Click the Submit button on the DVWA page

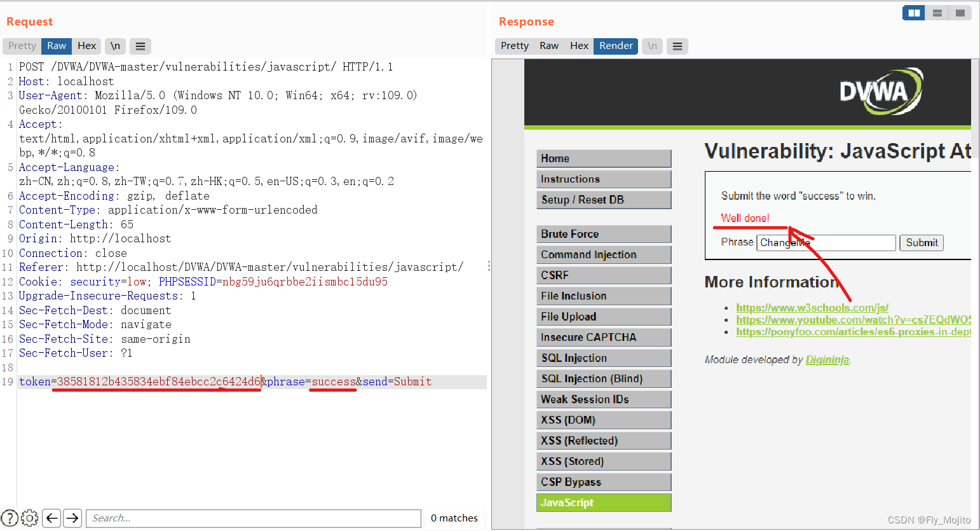tap(921, 242)
